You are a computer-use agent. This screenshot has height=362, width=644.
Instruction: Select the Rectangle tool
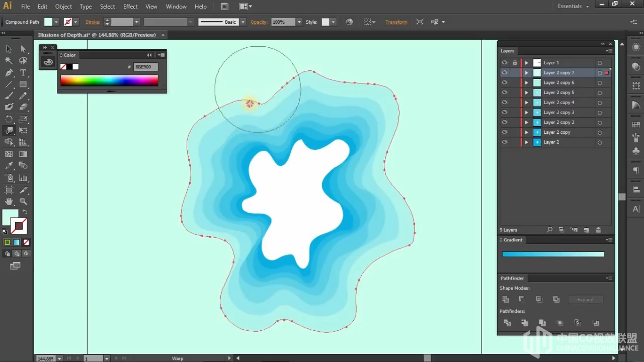23,84
